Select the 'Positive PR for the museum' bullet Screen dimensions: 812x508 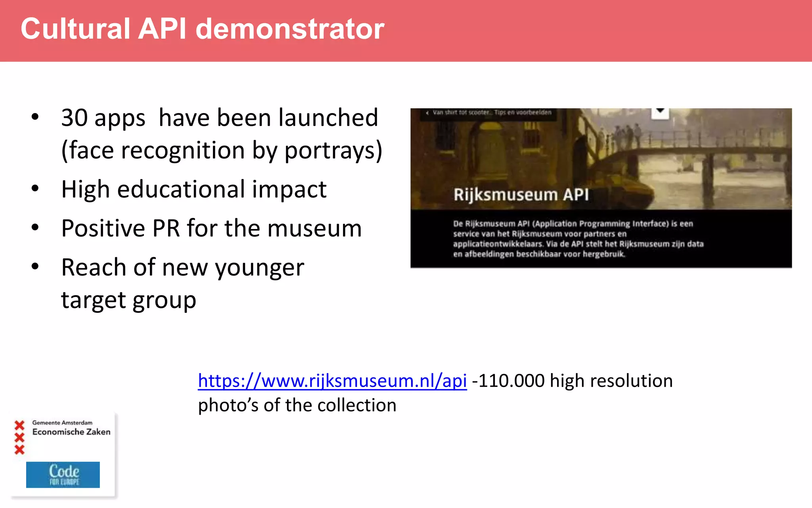[211, 228]
